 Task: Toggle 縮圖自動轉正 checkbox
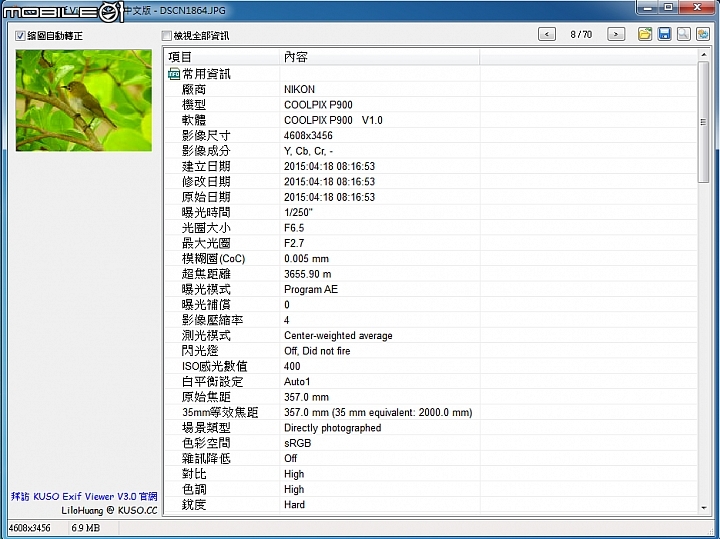coord(20,35)
